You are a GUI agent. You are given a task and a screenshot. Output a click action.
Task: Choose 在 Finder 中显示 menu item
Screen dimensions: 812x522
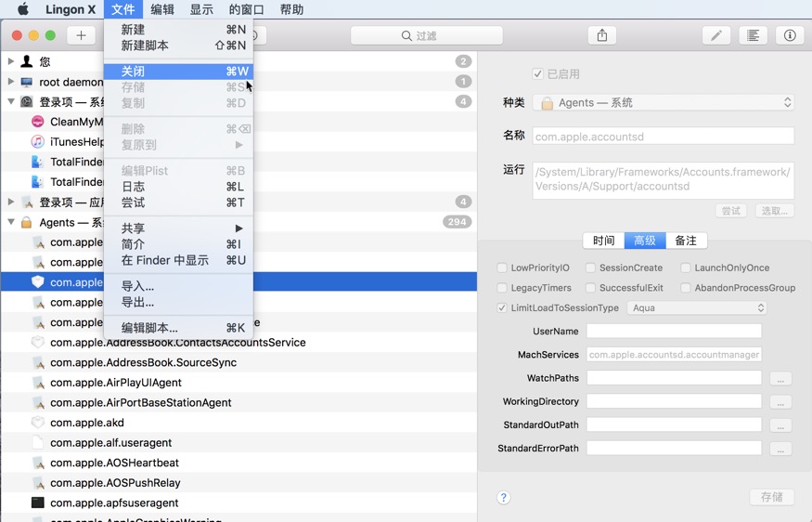179,260
